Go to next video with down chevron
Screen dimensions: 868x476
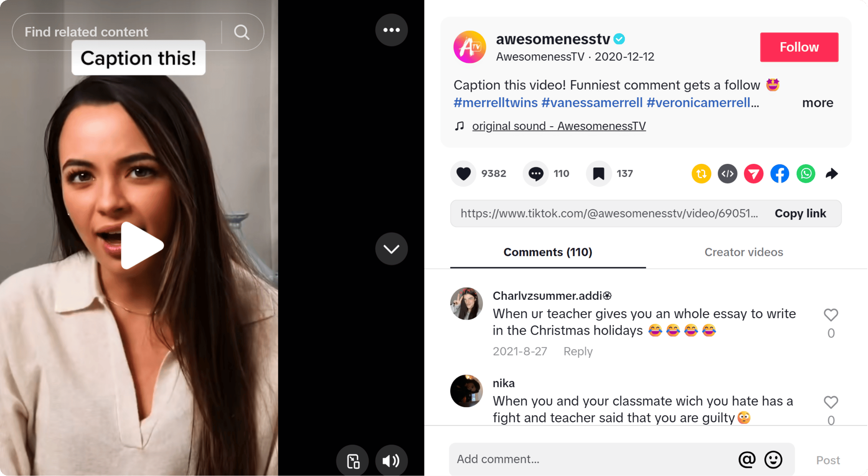(x=391, y=249)
